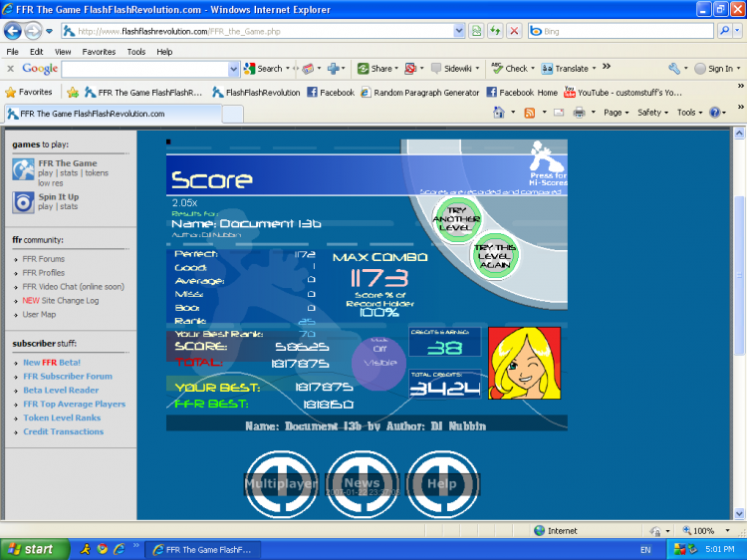This screenshot has width=747, height=560.
Task: Open the Help round button
Action: point(442,484)
